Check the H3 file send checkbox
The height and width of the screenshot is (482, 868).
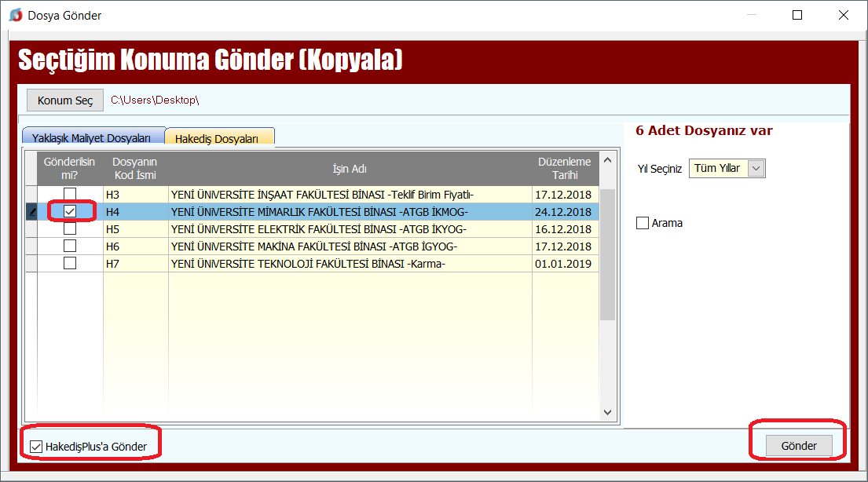(70, 194)
